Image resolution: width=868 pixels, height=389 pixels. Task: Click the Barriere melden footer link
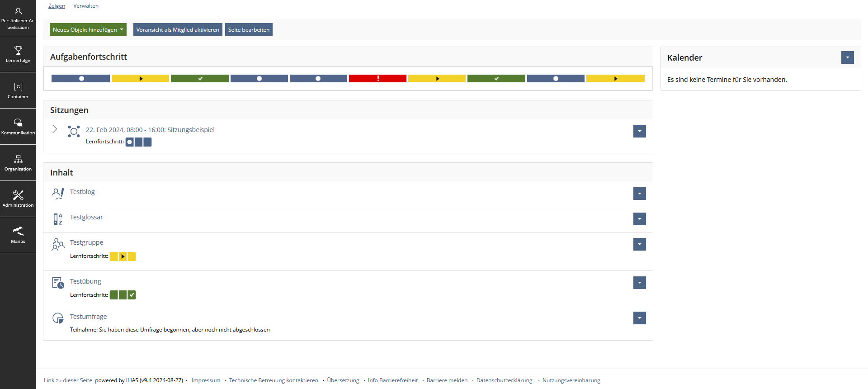pyautogui.click(x=447, y=380)
